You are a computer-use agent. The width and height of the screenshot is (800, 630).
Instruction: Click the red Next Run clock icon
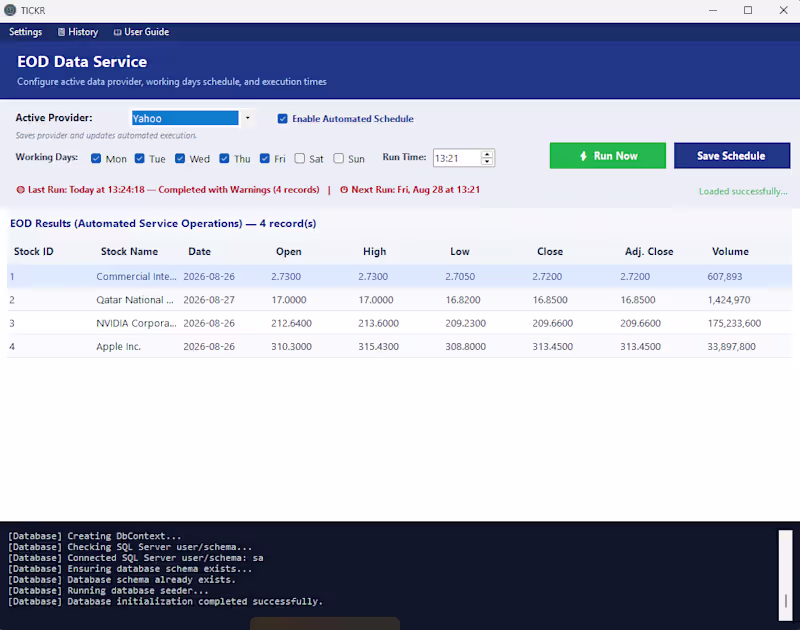344,190
